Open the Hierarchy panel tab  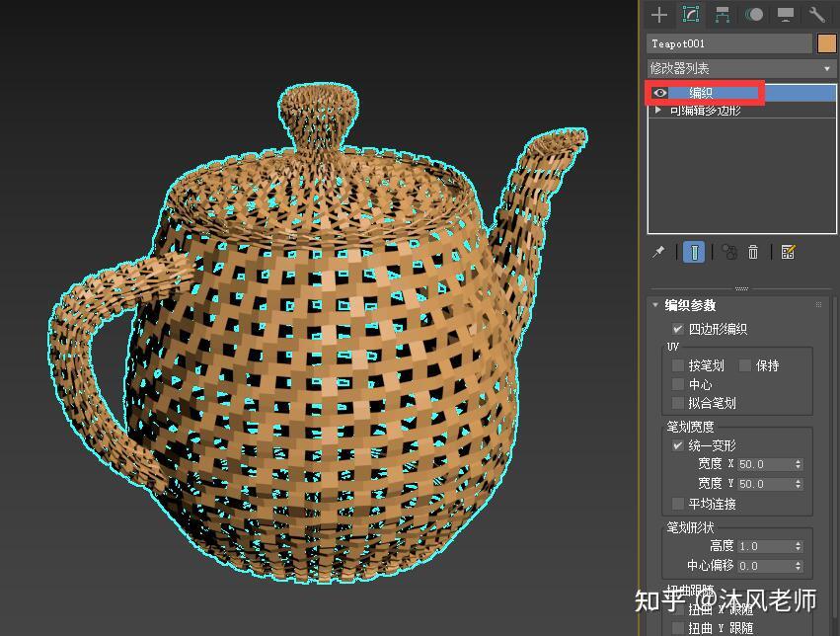coord(723,15)
